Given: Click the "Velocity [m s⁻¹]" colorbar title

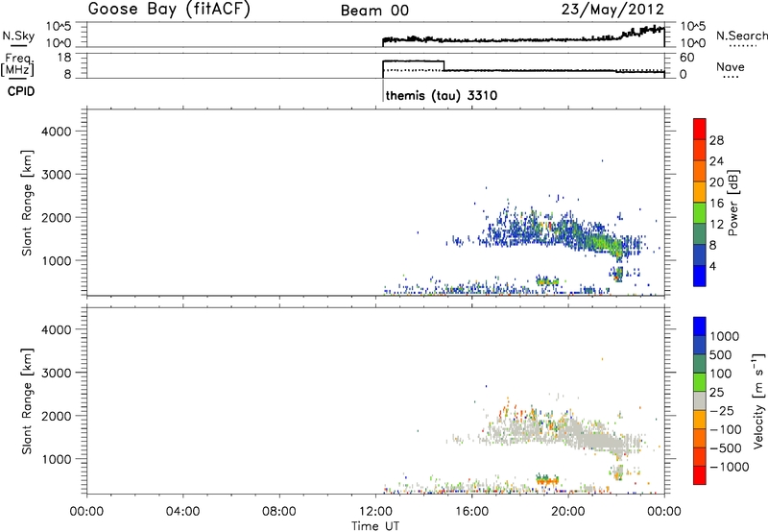Looking at the screenshot, I should [x=758, y=400].
